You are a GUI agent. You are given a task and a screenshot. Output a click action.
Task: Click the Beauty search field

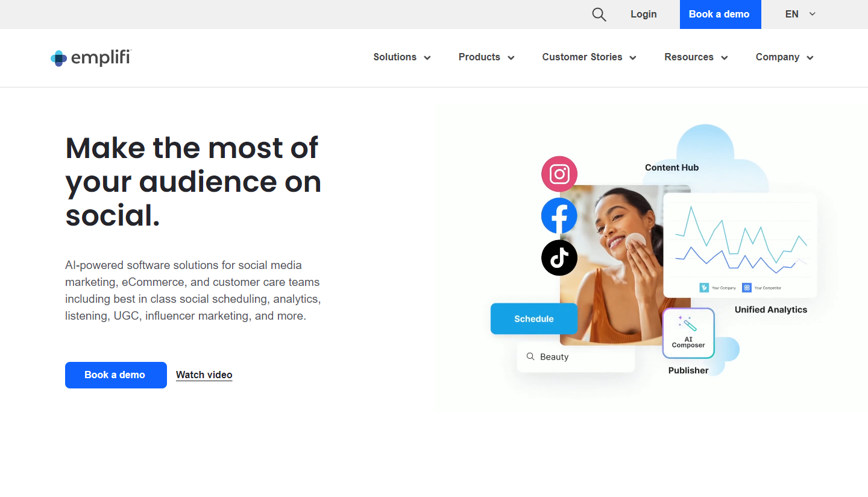[576, 356]
